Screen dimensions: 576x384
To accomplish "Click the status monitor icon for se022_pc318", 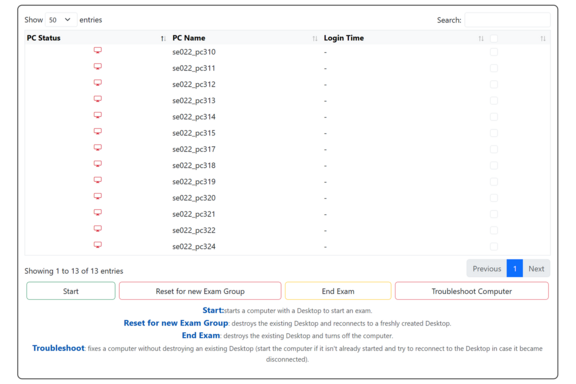I will [98, 164].
